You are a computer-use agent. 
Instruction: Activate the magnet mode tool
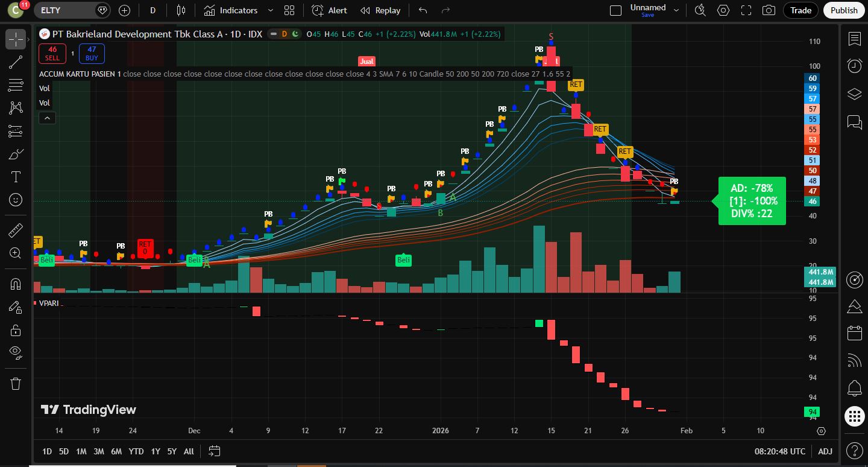tap(16, 284)
